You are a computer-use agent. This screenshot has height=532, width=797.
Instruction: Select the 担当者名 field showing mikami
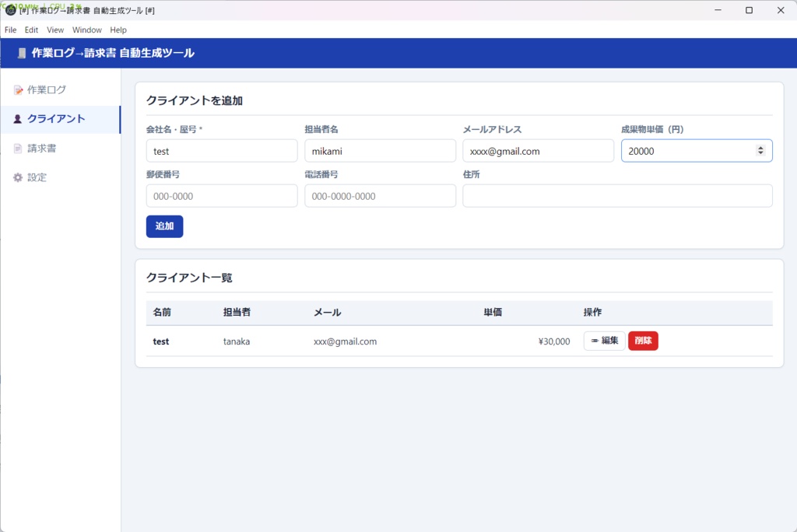click(x=380, y=150)
